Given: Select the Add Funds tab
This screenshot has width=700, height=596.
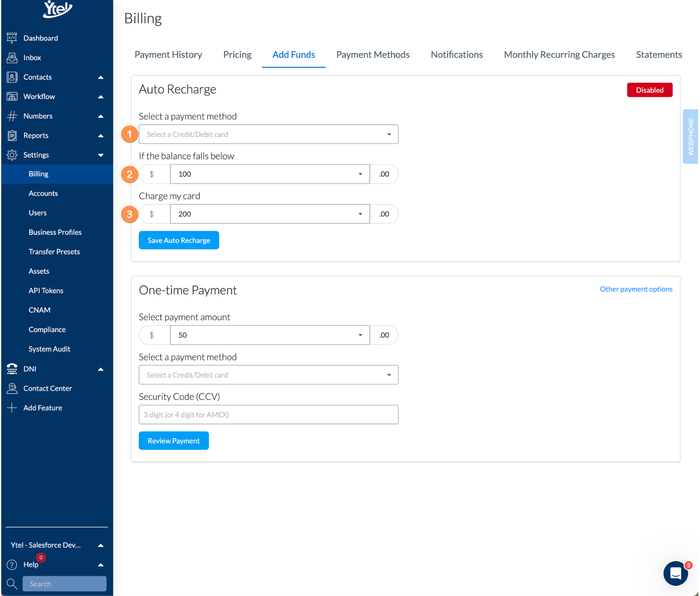Looking at the screenshot, I should coord(294,55).
